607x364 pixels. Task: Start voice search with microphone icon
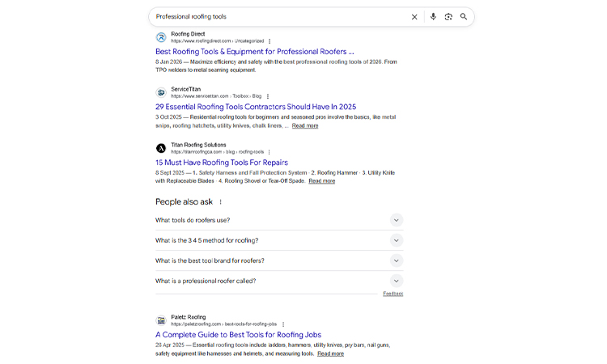(433, 17)
